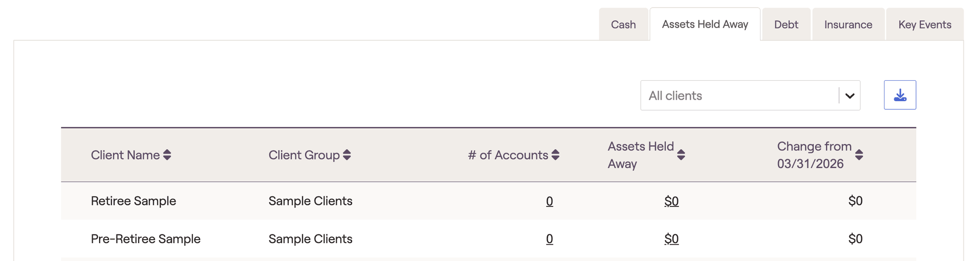Click Pre-Retiree Sample $0 assets link
This screenshot has height=261, width=980.
(x=671, y=239)
